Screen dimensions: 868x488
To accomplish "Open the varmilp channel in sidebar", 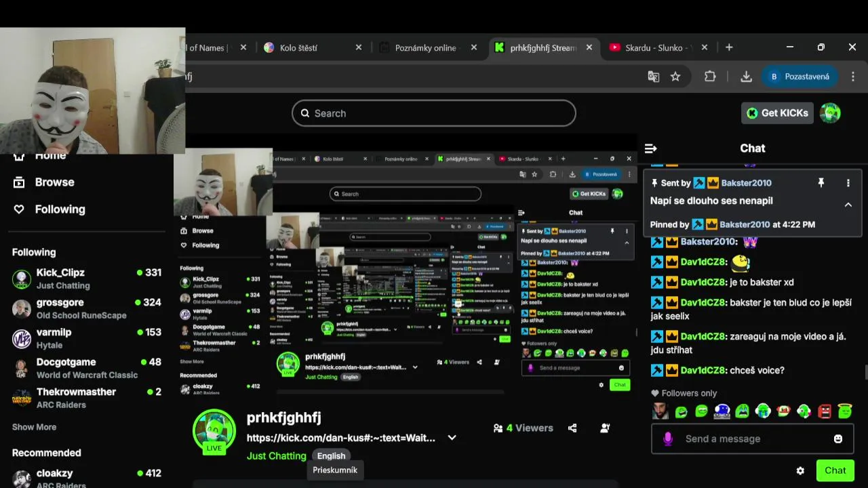I will tap(87, 338).
